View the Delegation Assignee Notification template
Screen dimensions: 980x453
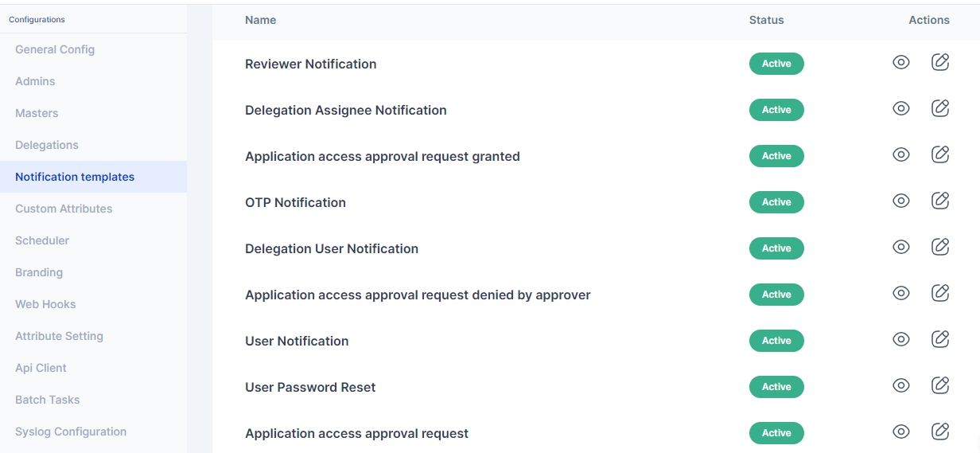tap(900, 109)
